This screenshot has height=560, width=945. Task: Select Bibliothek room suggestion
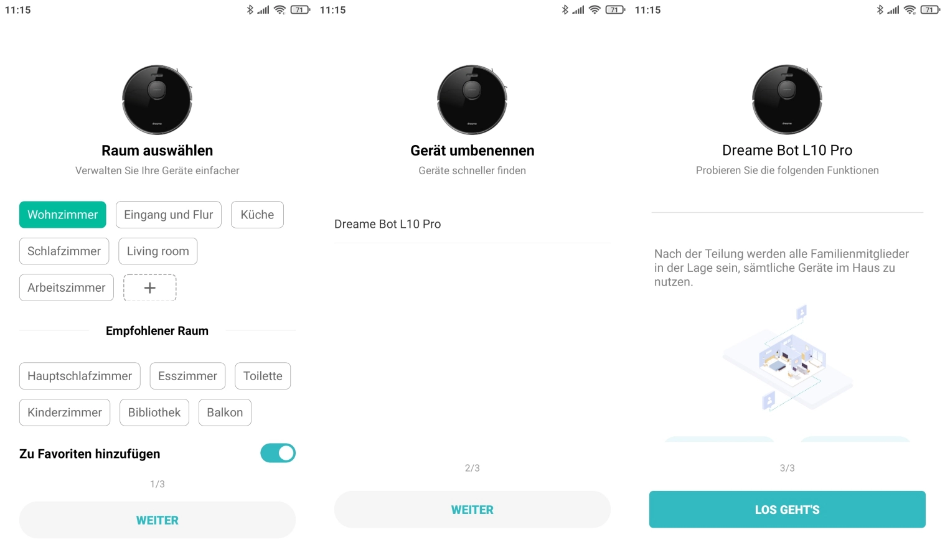(154, 413)
